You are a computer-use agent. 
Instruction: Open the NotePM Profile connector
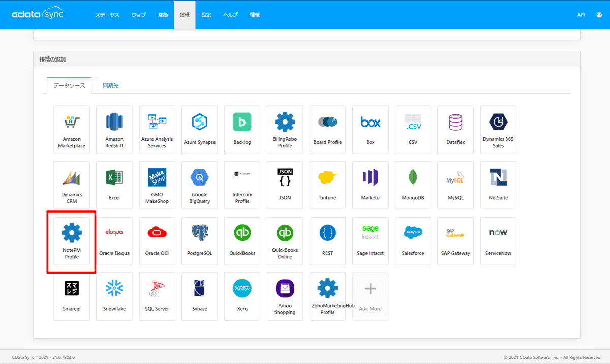coord(72,241)
